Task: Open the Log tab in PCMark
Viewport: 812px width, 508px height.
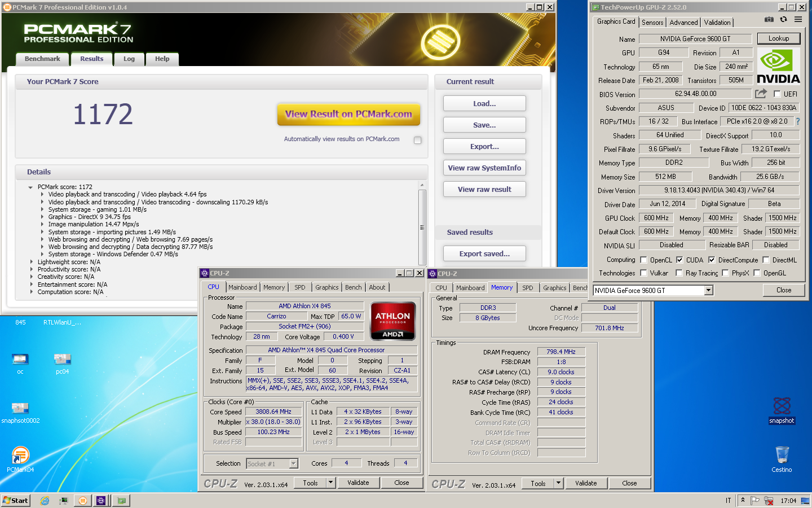Action: (x=129, y=59)
